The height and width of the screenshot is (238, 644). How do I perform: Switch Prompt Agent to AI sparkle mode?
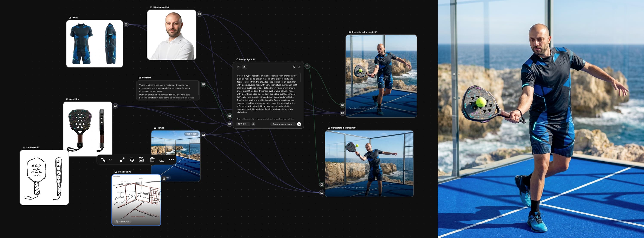click(x=244, y=67)
